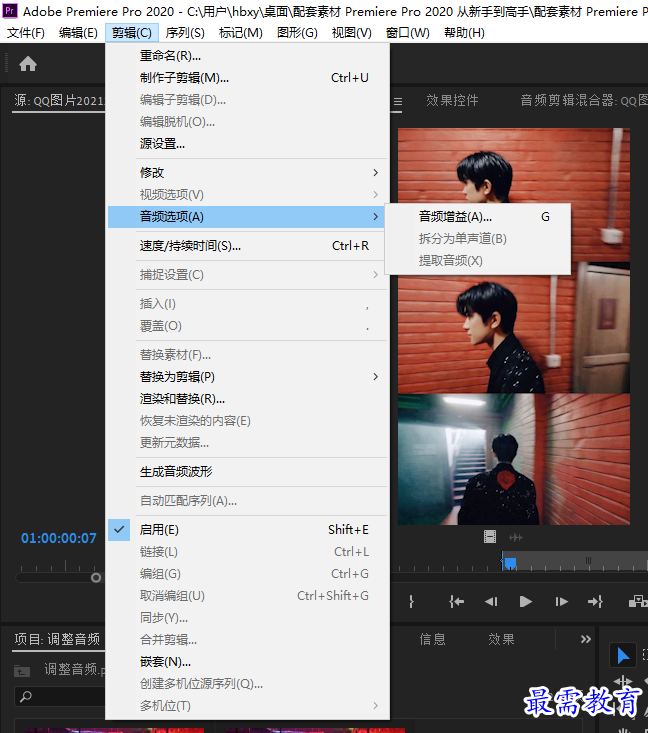Open the 编辑(E) menu
This screenshot has width=648, height=733.
point(78,33)
